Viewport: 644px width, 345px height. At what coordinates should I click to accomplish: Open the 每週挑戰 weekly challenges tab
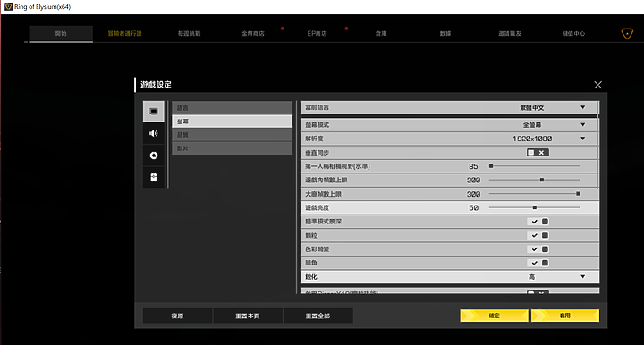tap(190, 34)
